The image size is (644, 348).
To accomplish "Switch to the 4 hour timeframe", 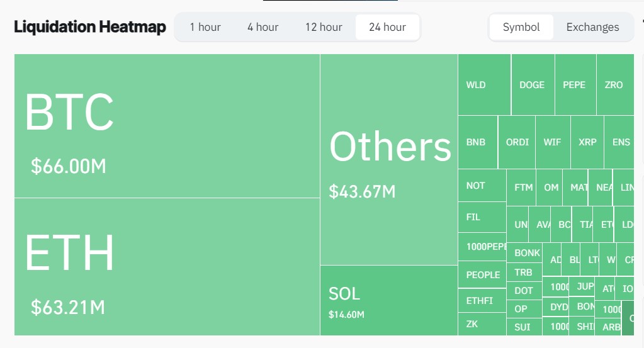I will 263,27.
